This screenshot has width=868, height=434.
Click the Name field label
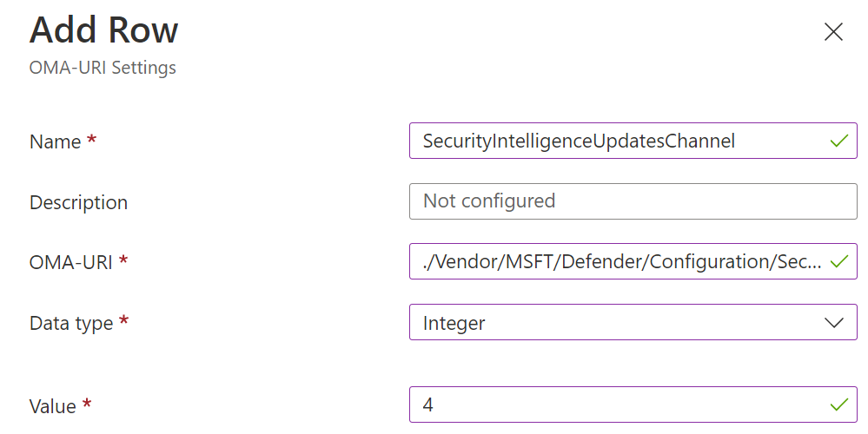coord(55,141)
